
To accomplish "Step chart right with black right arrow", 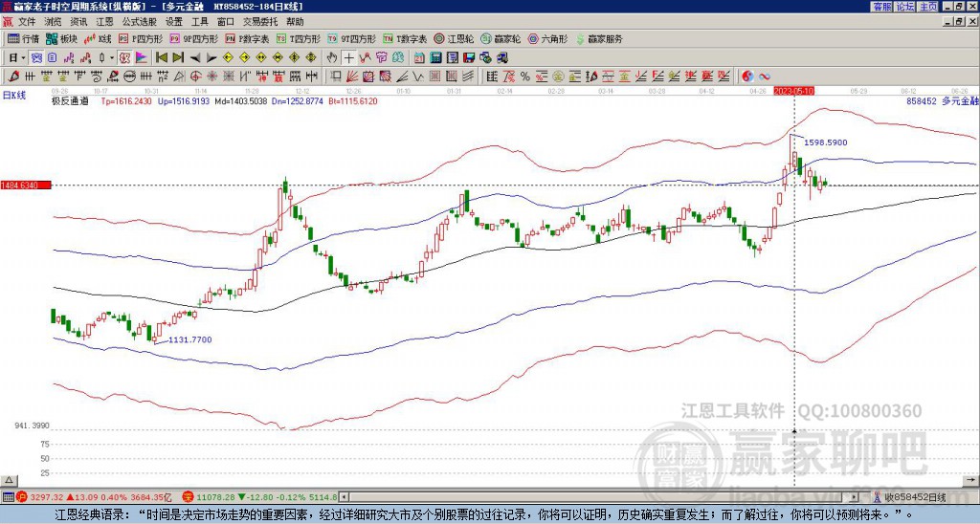I will click(212, 58).
